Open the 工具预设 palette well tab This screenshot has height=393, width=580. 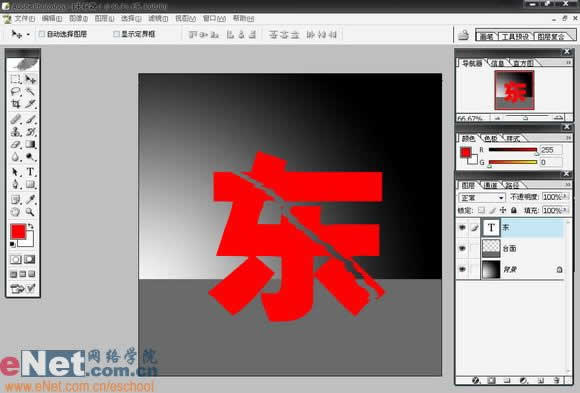[515, 36]
